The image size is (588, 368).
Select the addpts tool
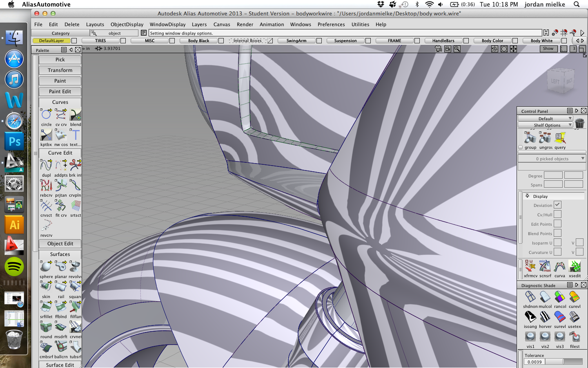(x=61, y=166)
